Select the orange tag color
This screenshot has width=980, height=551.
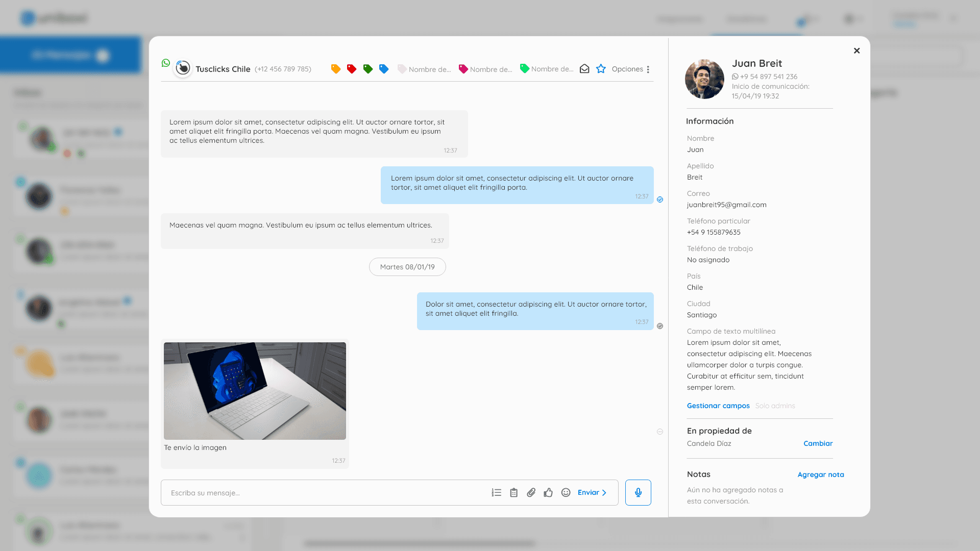point(335,69)
